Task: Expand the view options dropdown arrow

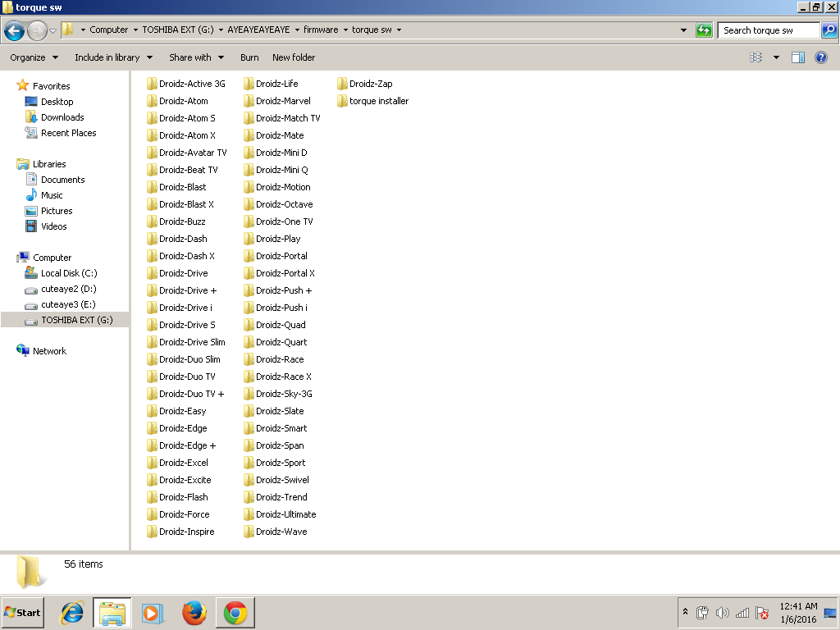Action: pos(776,57)
